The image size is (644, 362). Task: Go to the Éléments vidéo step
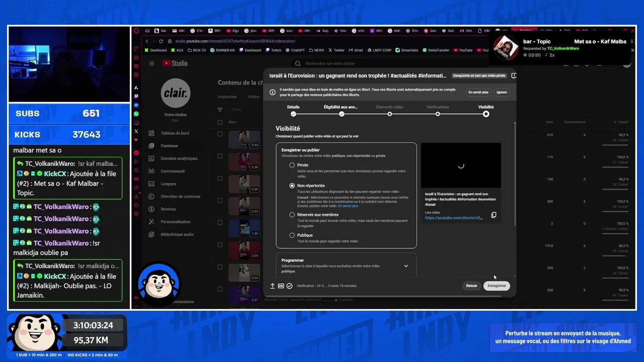click(x=390, y=111)
